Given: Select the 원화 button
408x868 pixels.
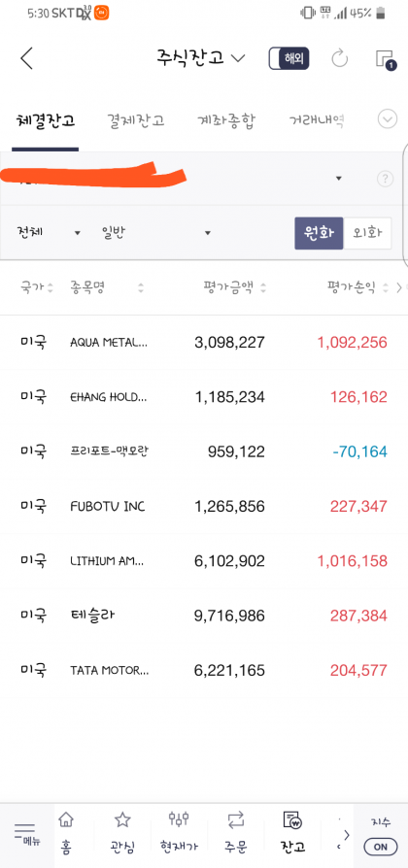Looking at the screenshot, I should point(319,233).
